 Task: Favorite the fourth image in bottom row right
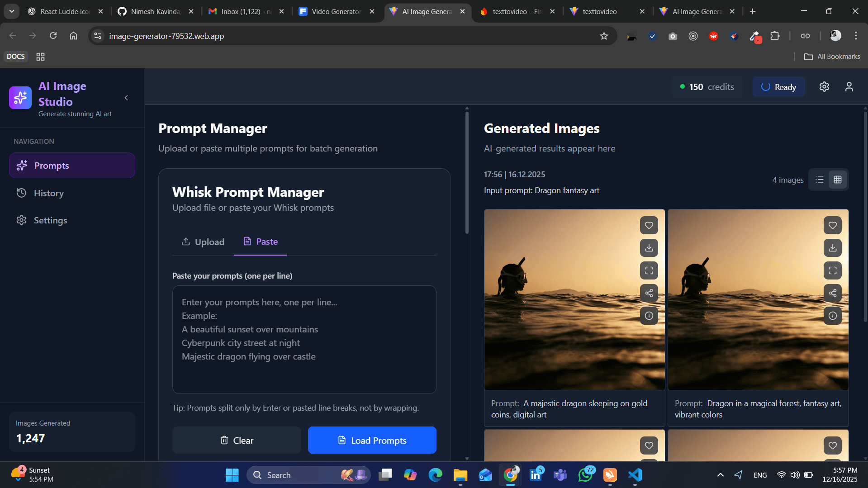(x=832, y=445)
